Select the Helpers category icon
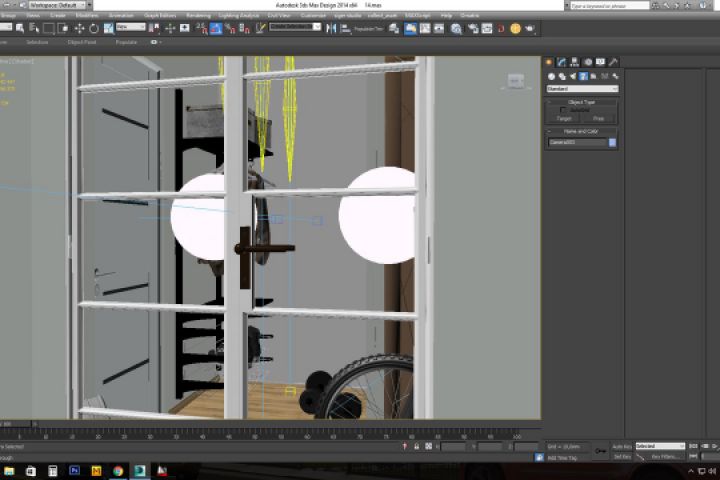 (594, 76)
